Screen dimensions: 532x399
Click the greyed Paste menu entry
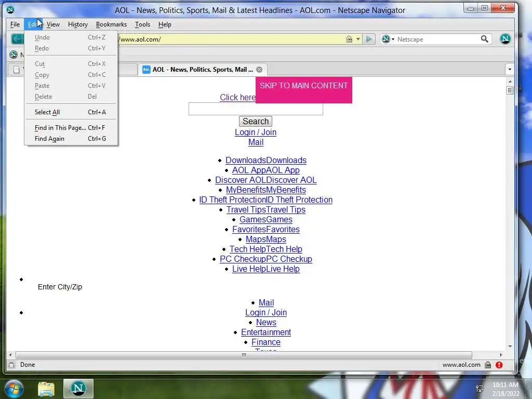[x=71, y=86]
